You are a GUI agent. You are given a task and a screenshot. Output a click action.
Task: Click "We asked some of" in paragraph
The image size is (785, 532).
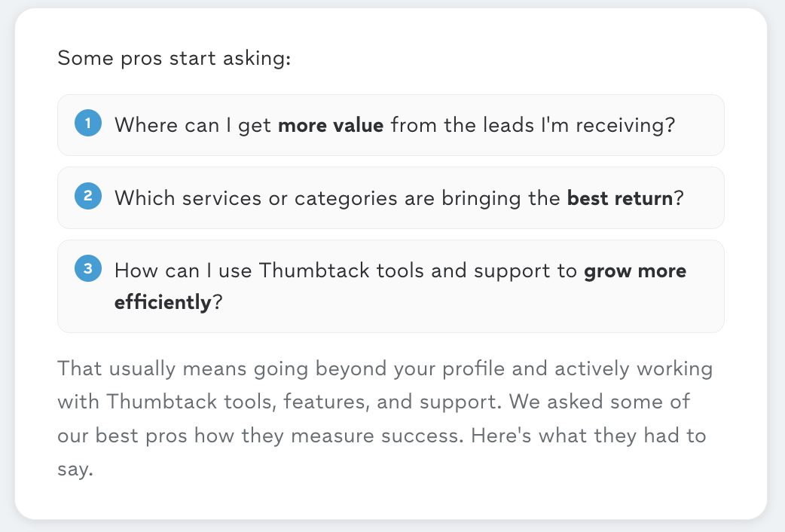(599, 402)
